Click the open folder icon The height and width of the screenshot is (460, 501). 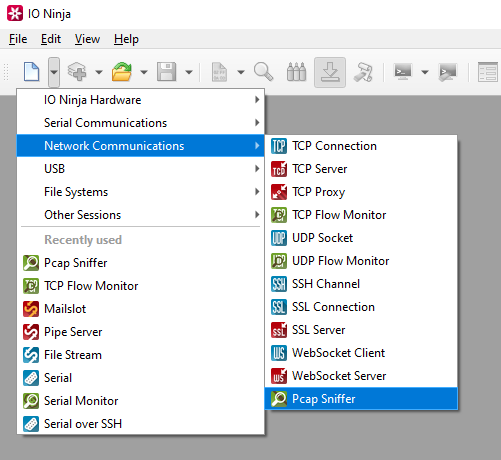(x=122, y=72)
